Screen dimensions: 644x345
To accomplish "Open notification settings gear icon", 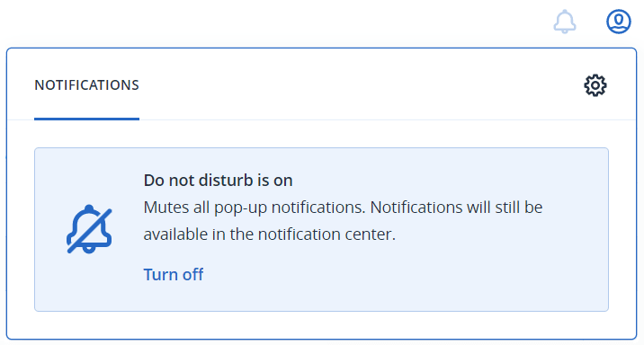I will click(595, 85).
